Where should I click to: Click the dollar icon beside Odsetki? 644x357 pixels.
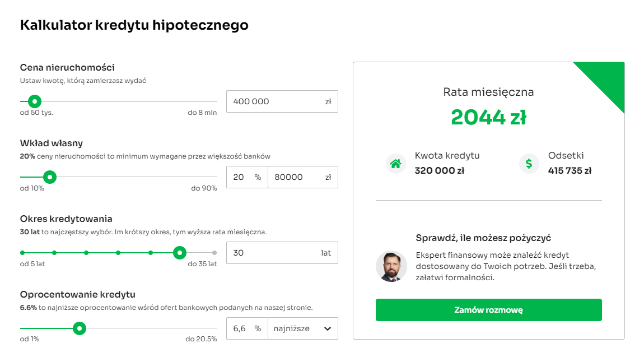tap(529, 164)
